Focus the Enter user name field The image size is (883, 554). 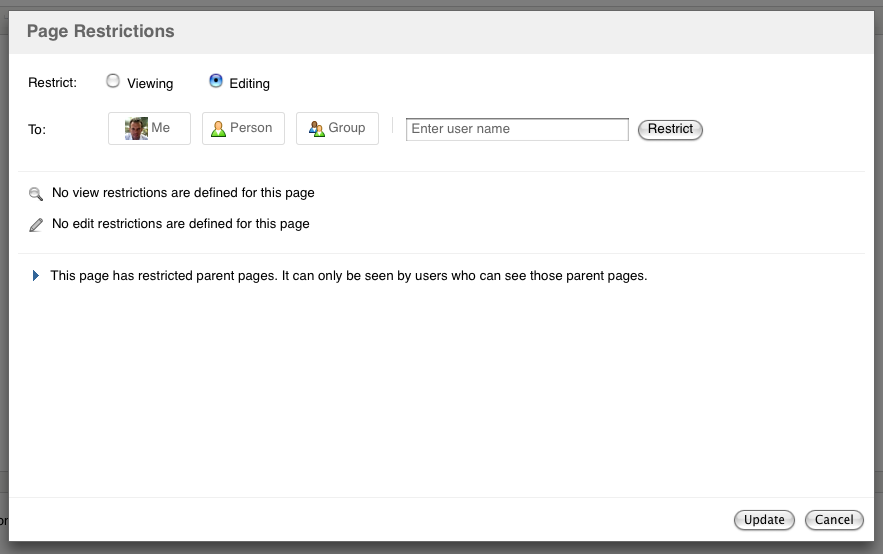click(517, 129)
